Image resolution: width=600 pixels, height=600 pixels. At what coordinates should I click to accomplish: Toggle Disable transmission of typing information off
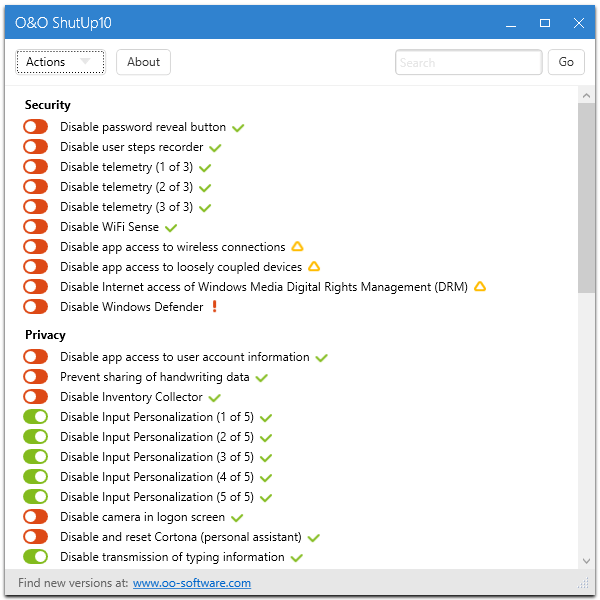pos(36,557)
